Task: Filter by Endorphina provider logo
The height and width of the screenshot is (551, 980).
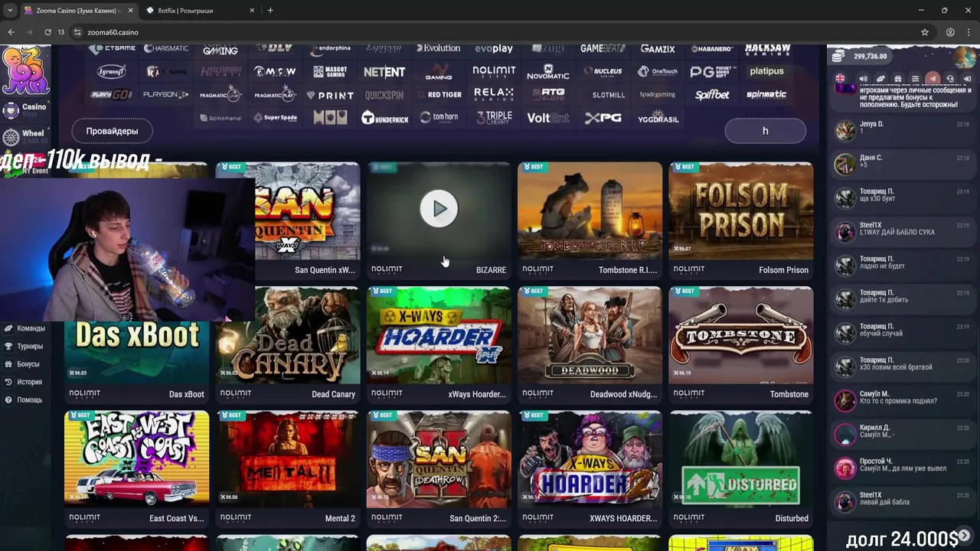Action: pos(330,47)
